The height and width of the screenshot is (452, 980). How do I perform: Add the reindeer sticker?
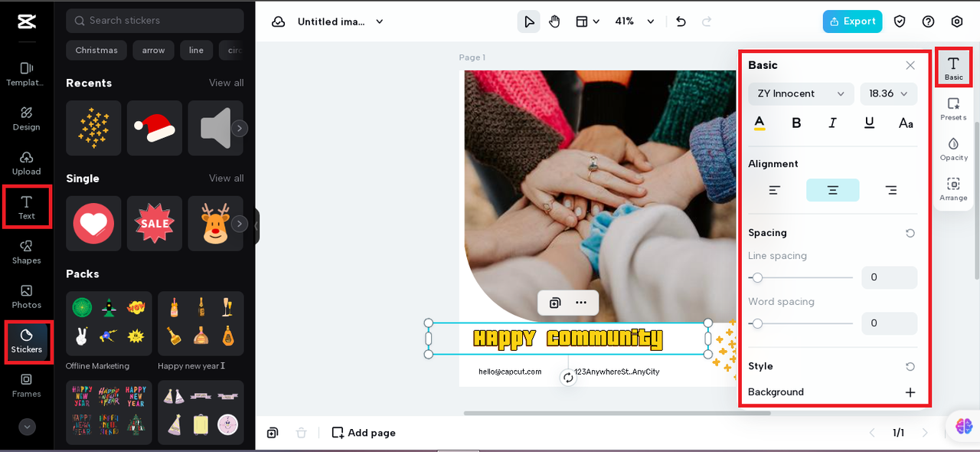215,224
